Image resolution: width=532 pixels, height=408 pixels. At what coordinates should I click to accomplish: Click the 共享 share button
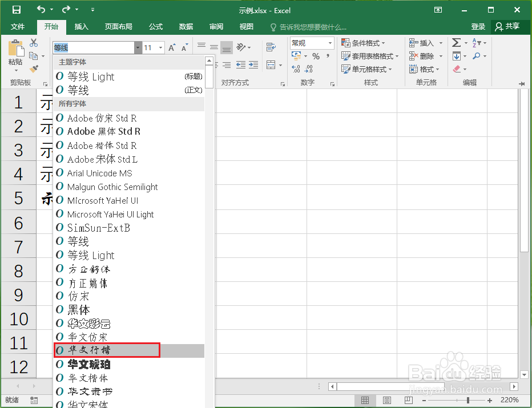point(508,26)
